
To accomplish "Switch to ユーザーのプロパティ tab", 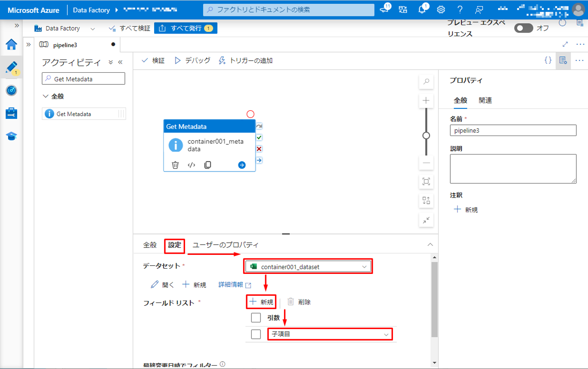I will [x=225, y=245].
